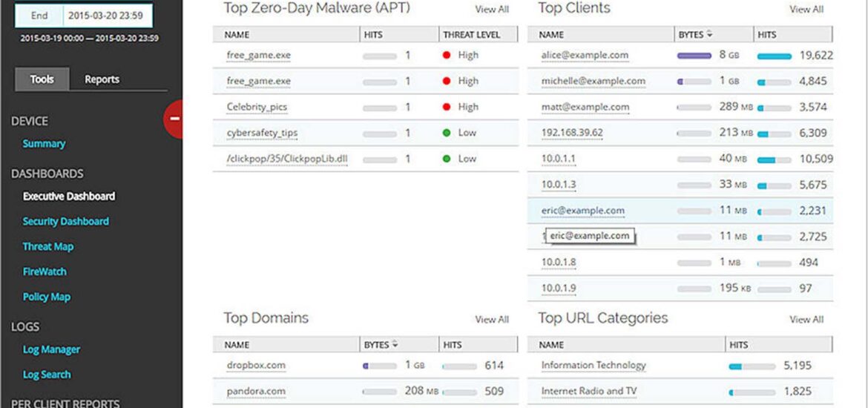Open the dropbox.com domain
This screenshot has width=868, height=408.
(x=256, y=366)
